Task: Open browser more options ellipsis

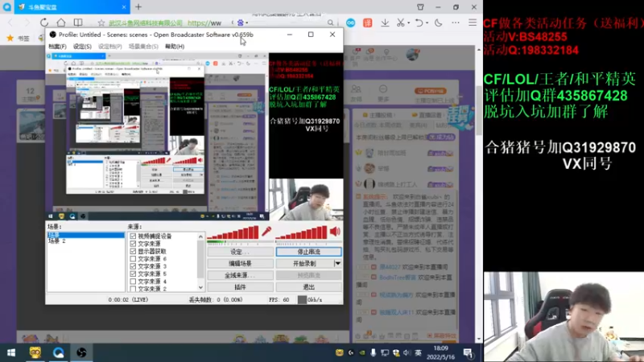Action: click(x=456, y=23)
